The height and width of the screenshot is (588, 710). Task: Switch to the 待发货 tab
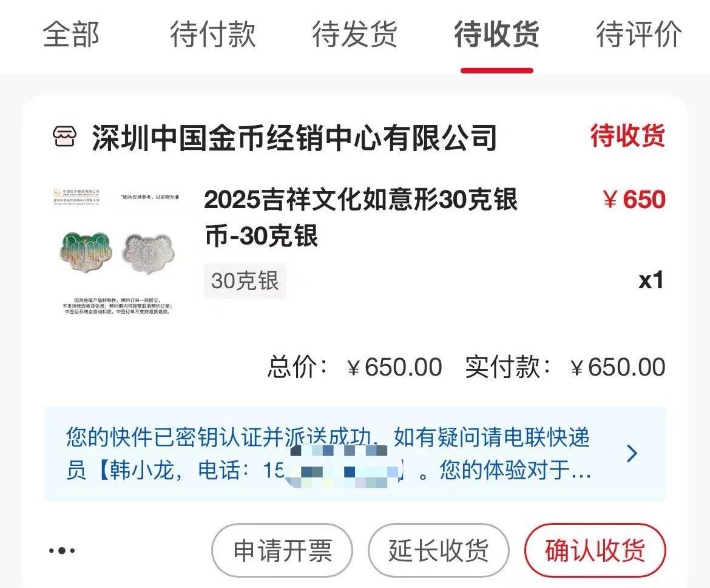coord(354,34)
